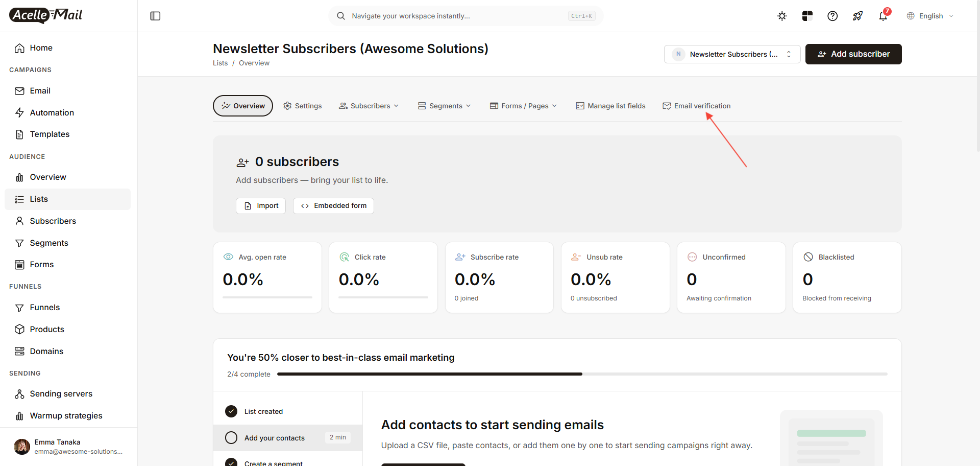Select Lists in the sidebar
Screen dimensions: 980x466
pos(67,199)
